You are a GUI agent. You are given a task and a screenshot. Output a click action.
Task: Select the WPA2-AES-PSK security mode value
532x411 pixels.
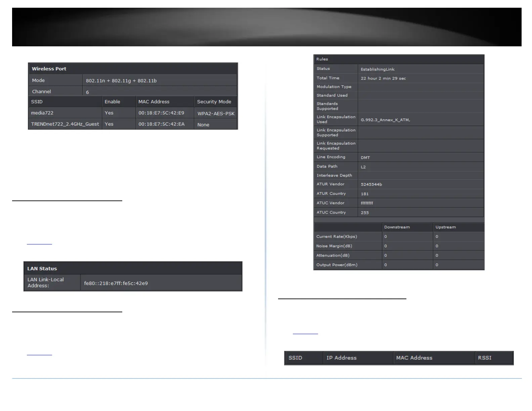(x=216, y=113)
